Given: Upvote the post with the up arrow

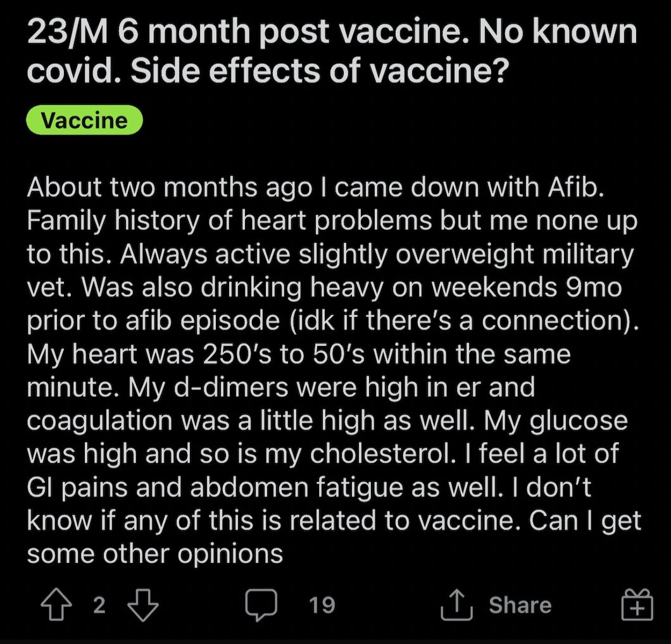Looking at the screenshot, I should pyautogui.click(x=56, y=605).
